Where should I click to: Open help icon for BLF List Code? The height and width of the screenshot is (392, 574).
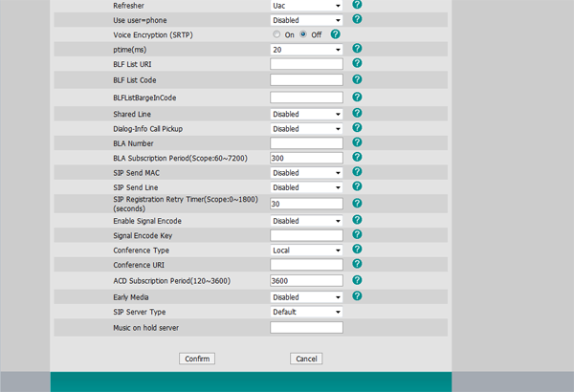[x=357, y=79]
